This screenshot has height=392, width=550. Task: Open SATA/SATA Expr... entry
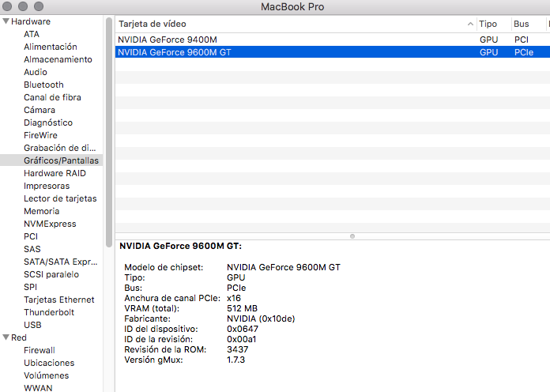pyautogui.click(x=60, y=262)
